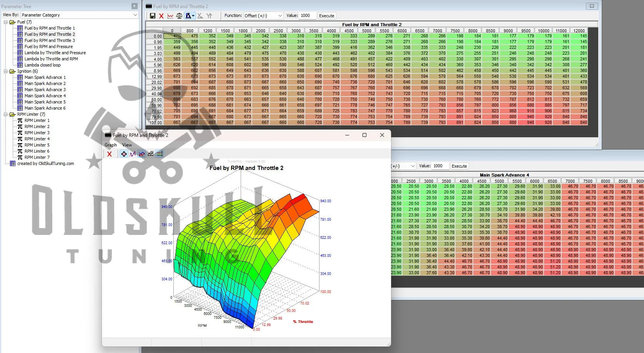Image resolution: width=644 pixels, height=353 pixels.
Task: Select RPM Limiter 4 in parameter tree
Action: (x=37, y=139)
